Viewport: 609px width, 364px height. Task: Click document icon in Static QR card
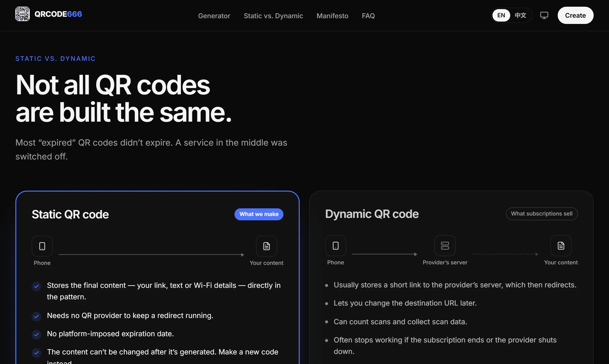click(x=266, y=246)
